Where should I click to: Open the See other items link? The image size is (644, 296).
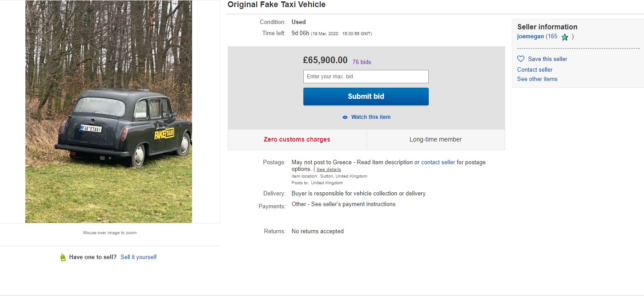point(537,79)
